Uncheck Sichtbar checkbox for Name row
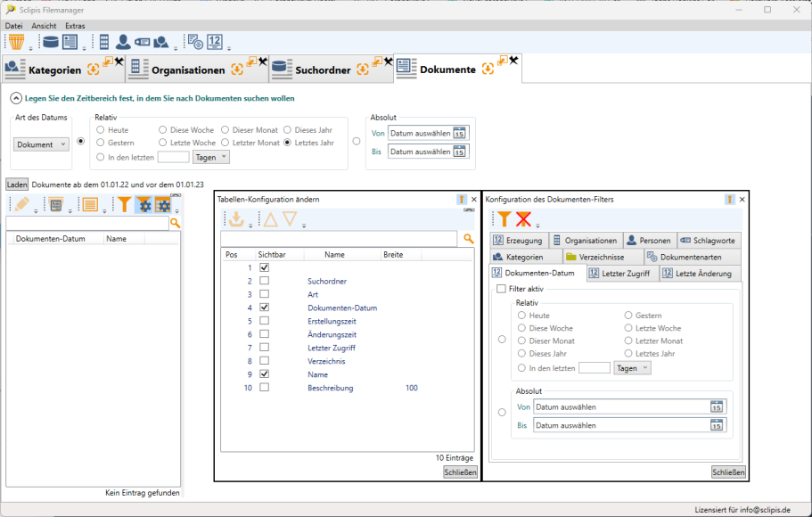This screenshot has height=517, width=812. 264,374
